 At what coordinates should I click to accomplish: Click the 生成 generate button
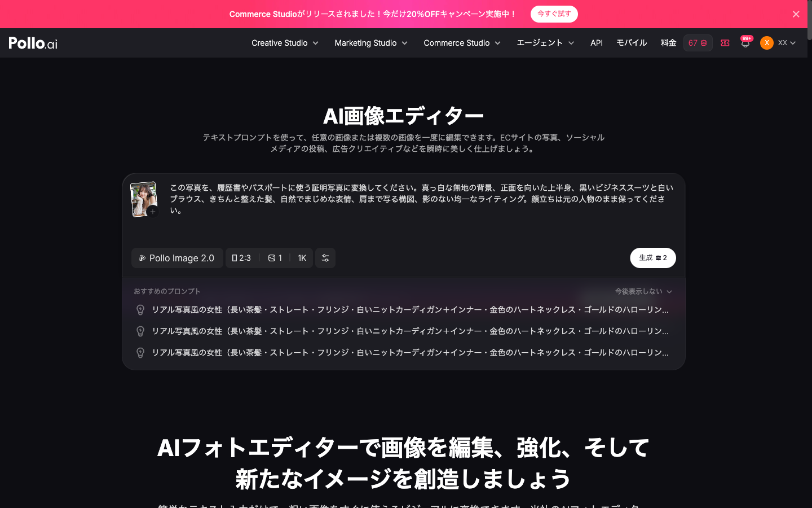653,258
